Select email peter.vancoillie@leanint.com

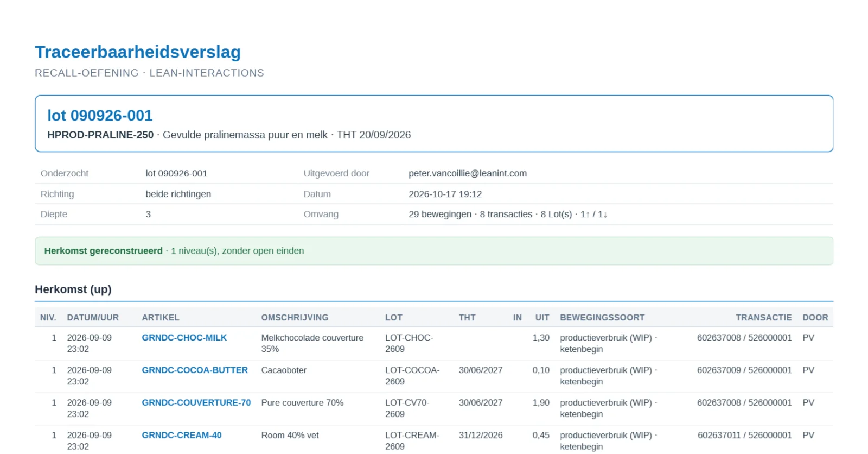468,174
